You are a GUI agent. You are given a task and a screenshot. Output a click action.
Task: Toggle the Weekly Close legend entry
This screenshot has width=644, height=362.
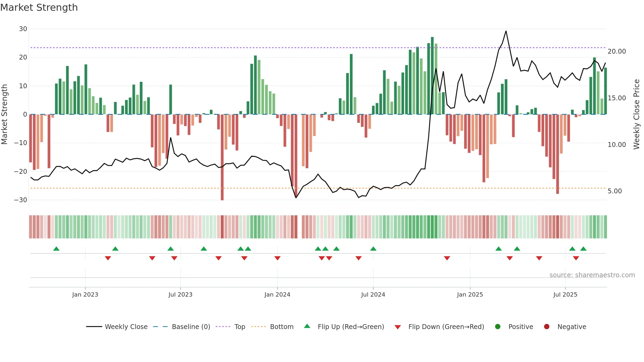(x=117, y=327)
